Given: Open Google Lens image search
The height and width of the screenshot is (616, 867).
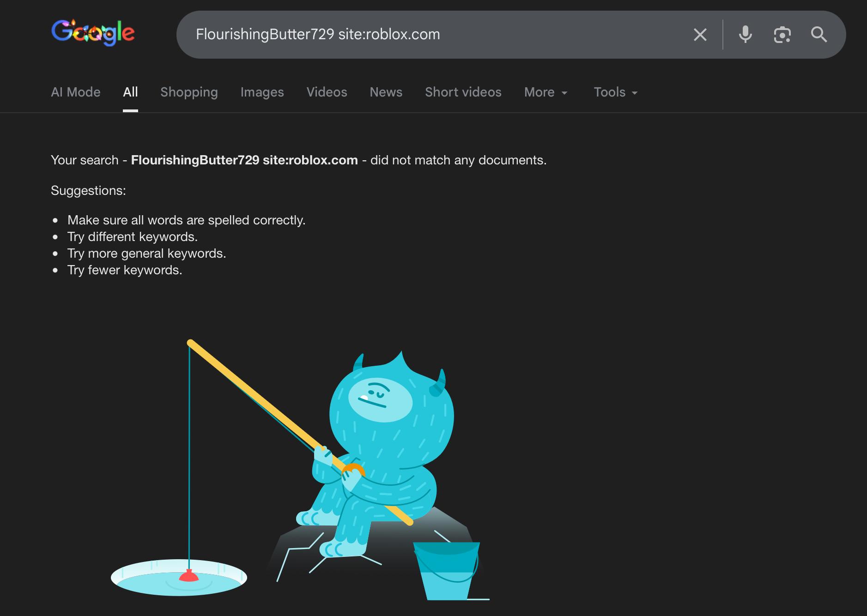Looking at the screenshot, I should point(782,35).
